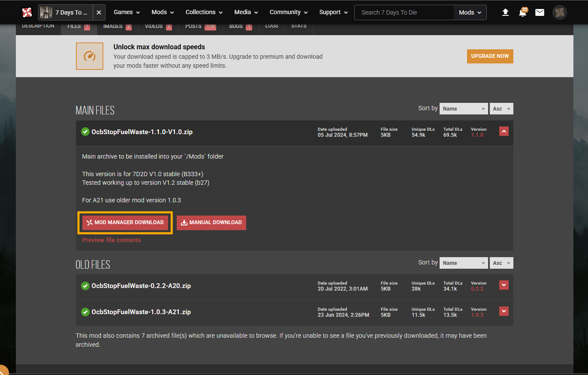Click the Upgrade Now button
588x375 pixels.
click(490, 56)
